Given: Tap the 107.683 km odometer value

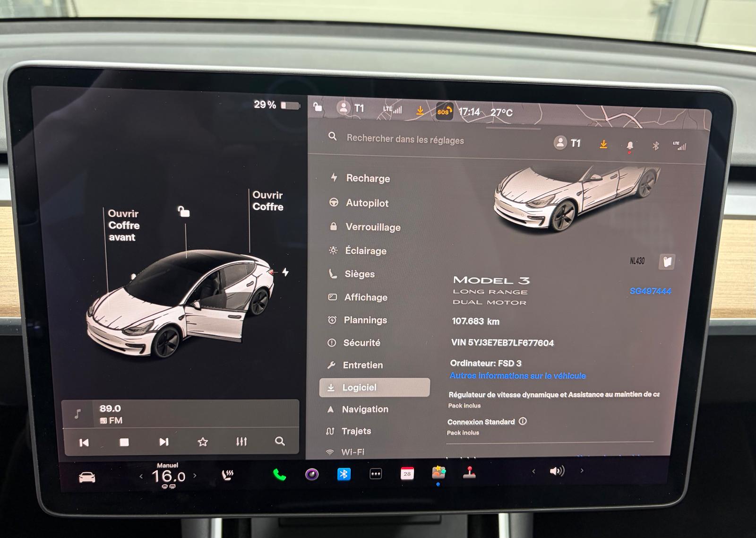Looking at the screenshot, I should (x=475, y=321).
